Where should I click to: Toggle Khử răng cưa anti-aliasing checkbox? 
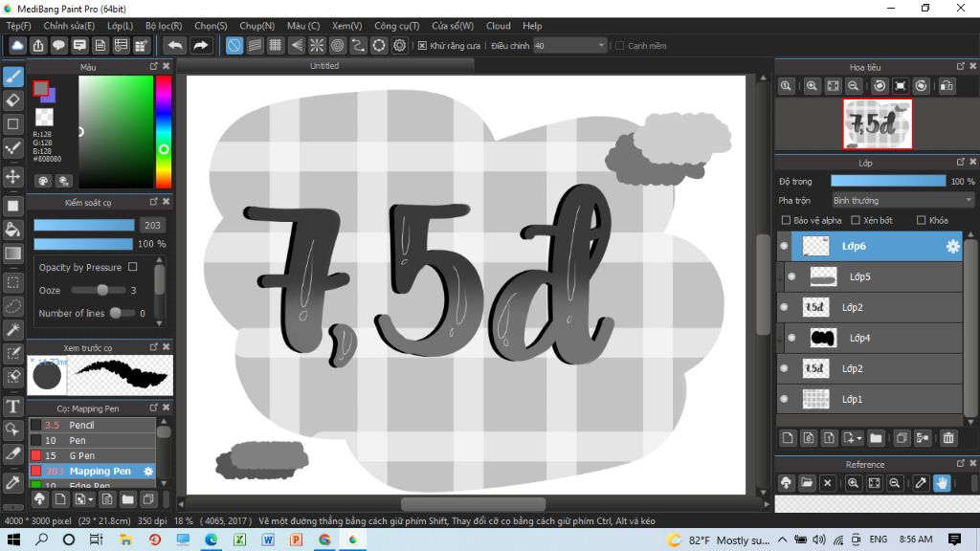pos(422,46)
